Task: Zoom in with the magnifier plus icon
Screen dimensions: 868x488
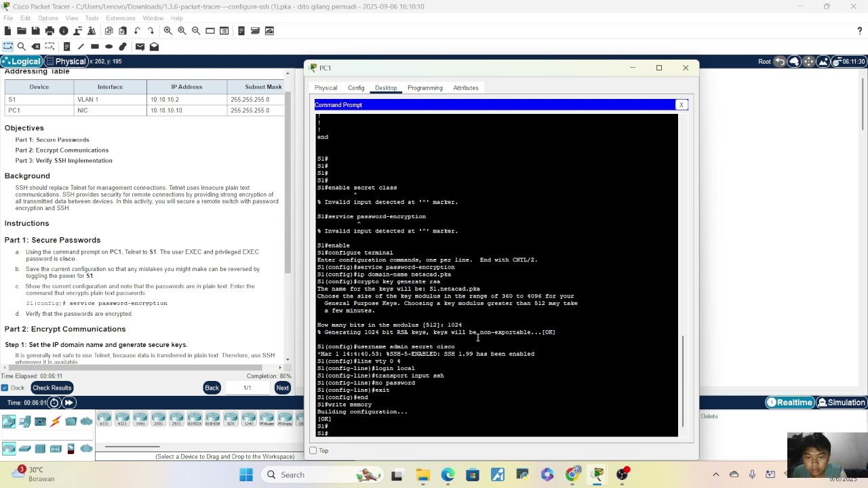Action: [167, 30]
